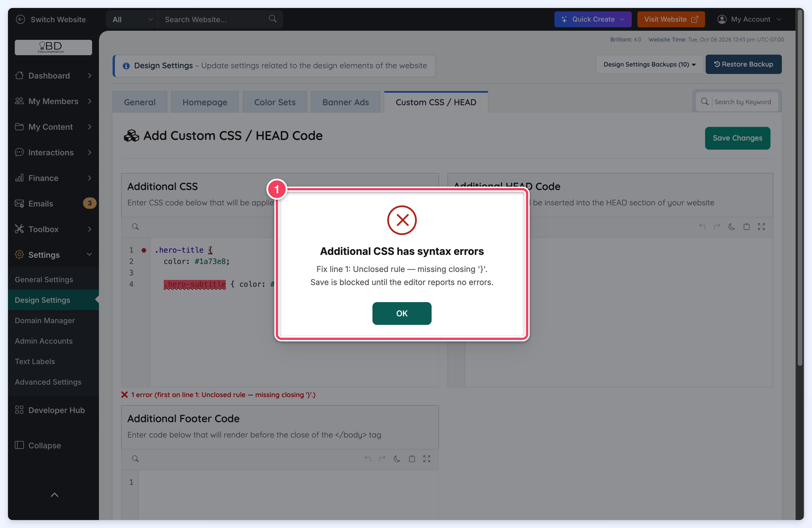Click clipboard icon in HEAD Code editor

click(747, 226)
